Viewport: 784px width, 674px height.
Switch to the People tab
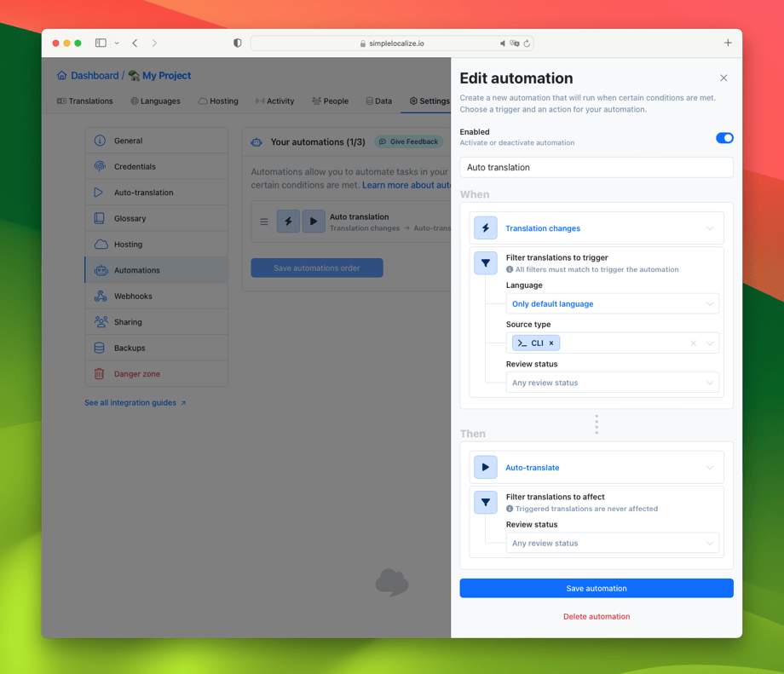(x=330, y=101)
